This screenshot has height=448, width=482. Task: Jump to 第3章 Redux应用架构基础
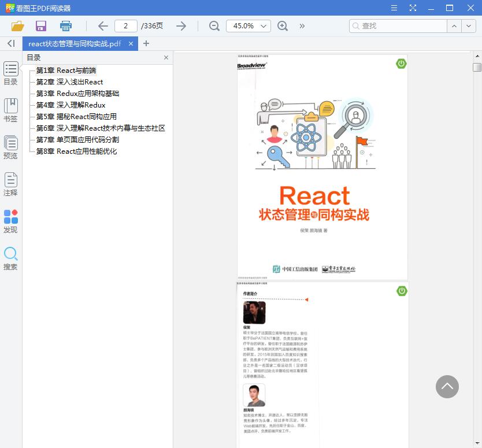(78, 94)
